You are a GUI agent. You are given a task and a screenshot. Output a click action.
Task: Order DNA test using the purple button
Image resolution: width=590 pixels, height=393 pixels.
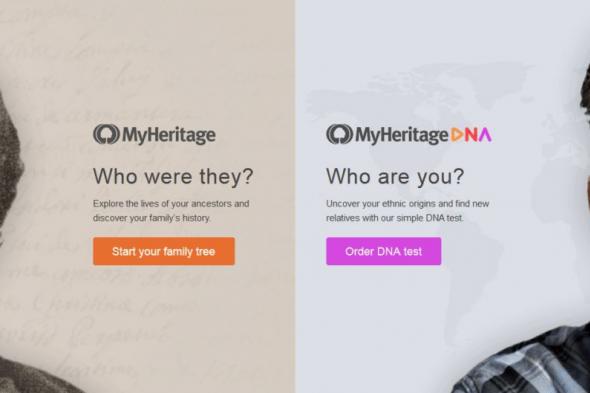click(x=384, y=251)
